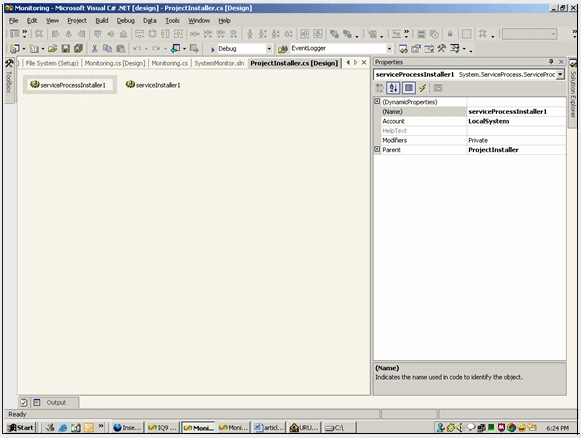Screen dimensions: 581x438
Task: Open the Build menu
Action: click(102, 21)
